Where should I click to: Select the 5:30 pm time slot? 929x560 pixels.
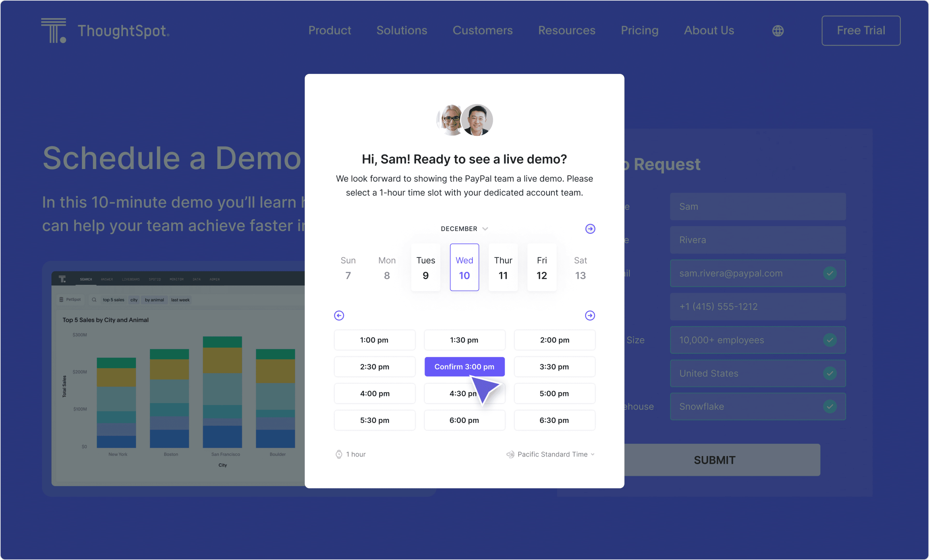click(375, 420)
